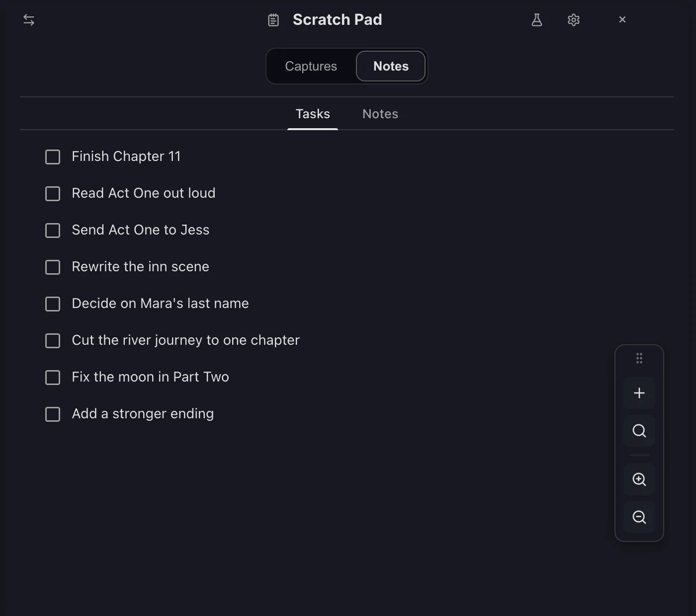Click the text Cut the river journey to one chapter
Screen dimensions: 696x616
click(x=186, y=340)
